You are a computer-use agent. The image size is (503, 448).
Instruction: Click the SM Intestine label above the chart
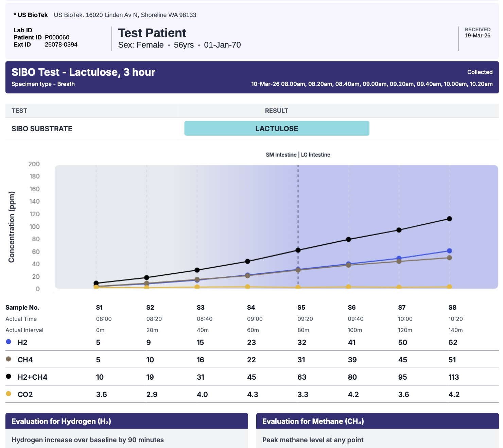point(281,155)
